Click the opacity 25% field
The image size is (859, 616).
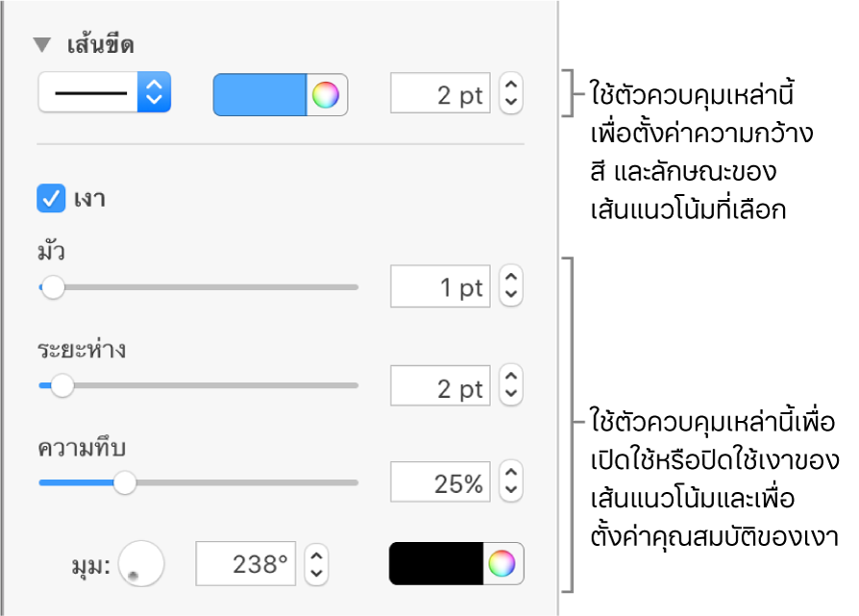point(440,483)
